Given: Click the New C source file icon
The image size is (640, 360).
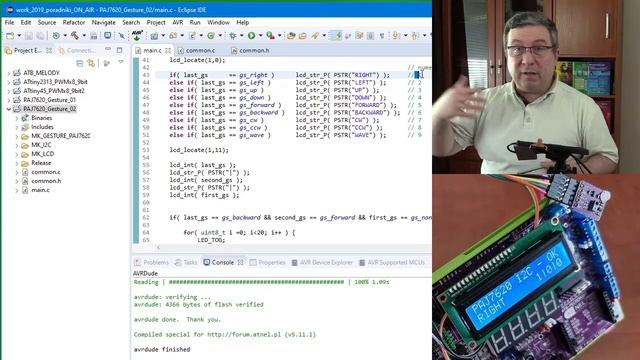Looking at the screenshot, I should 192,36.
